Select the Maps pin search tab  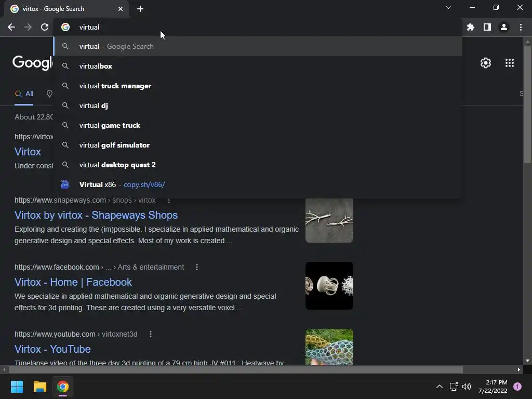click(49, 94)
